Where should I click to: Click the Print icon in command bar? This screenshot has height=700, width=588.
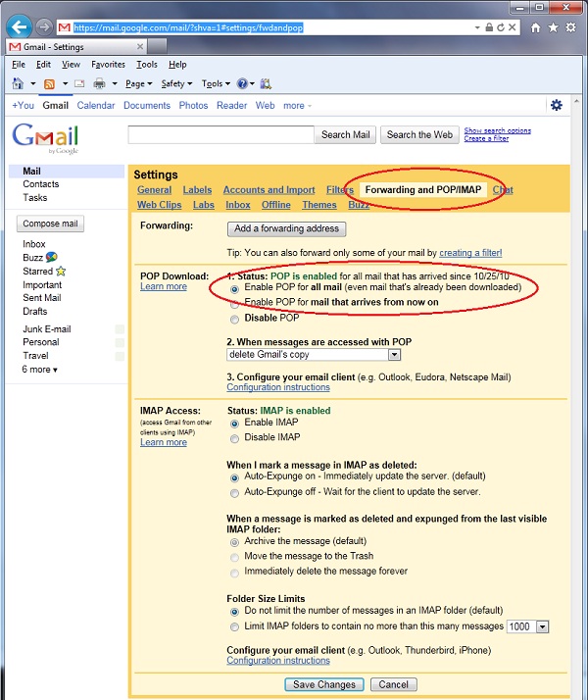click(x=99, y=83)
